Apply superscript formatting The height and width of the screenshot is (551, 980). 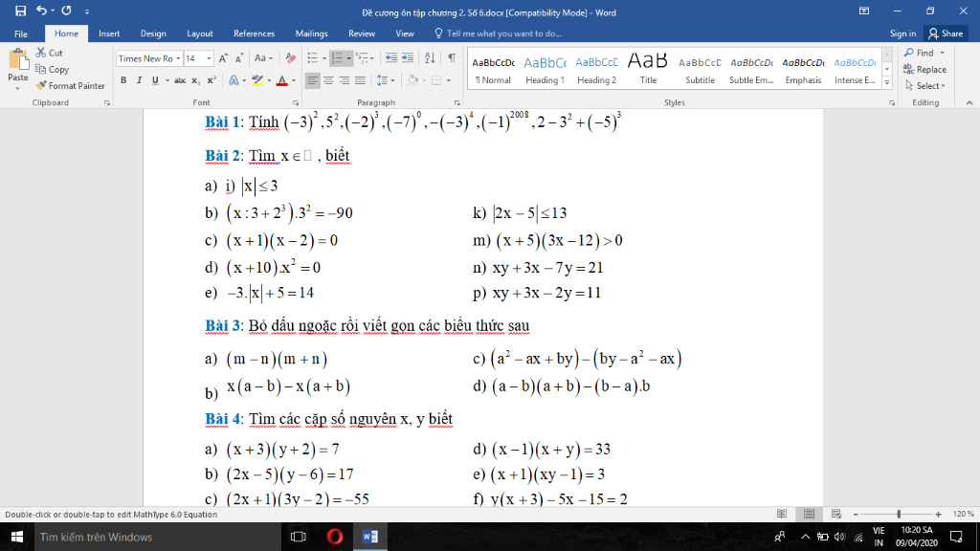point(212,80)
